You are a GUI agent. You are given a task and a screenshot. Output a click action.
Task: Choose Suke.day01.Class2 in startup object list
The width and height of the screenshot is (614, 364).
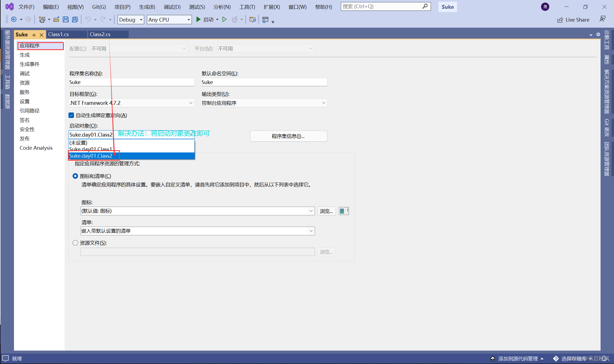[x=131, y=156]
